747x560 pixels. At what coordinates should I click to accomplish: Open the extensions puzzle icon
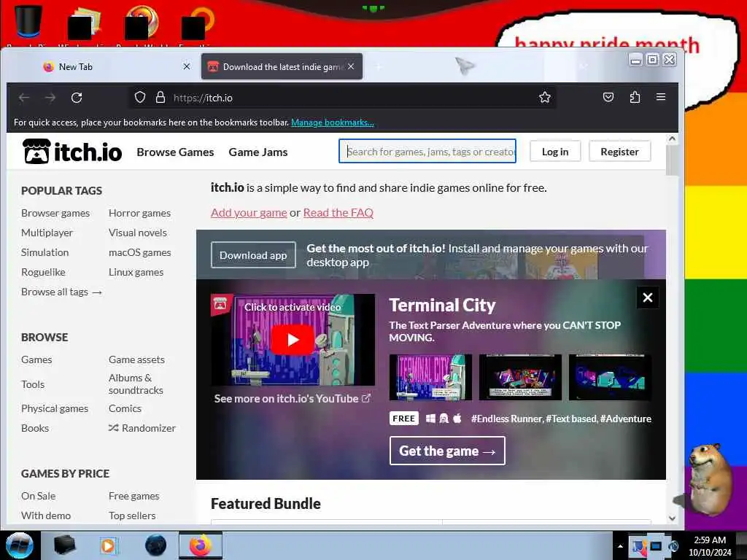pos(635,97)
